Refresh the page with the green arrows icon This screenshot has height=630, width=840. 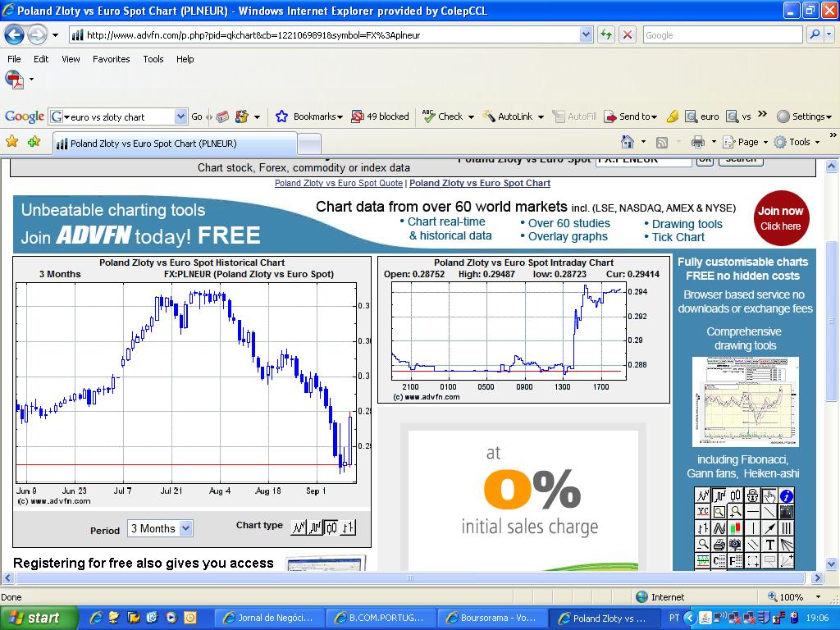606,35
